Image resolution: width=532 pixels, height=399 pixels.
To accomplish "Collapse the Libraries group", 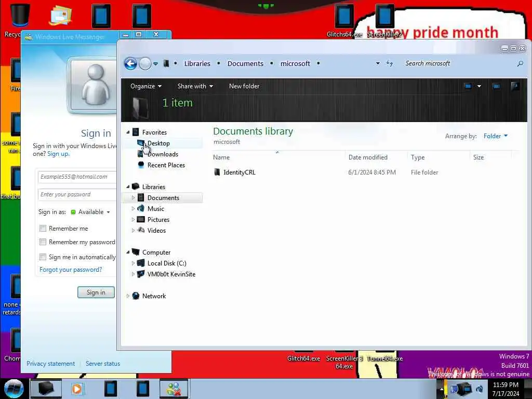I will click(128, 187).
